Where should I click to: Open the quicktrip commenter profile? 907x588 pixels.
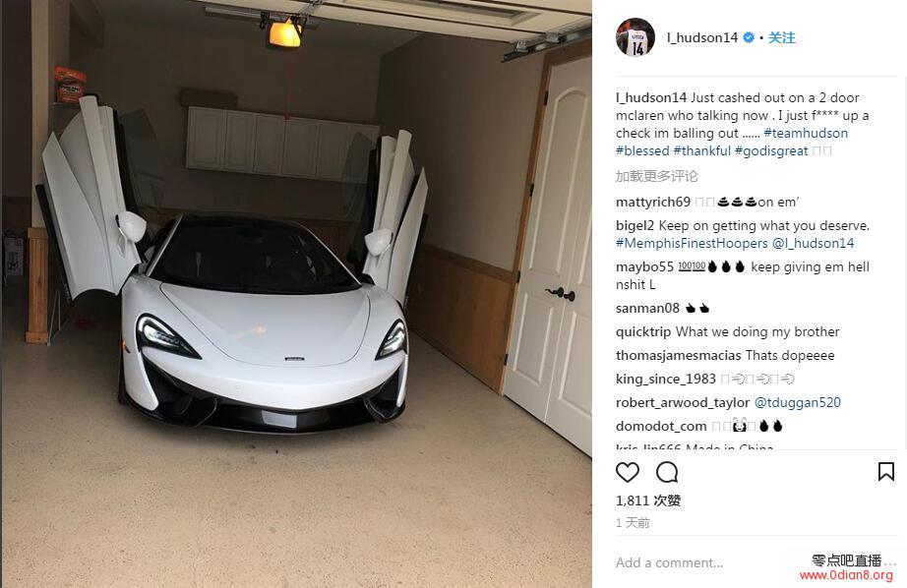tap(643, 332)
